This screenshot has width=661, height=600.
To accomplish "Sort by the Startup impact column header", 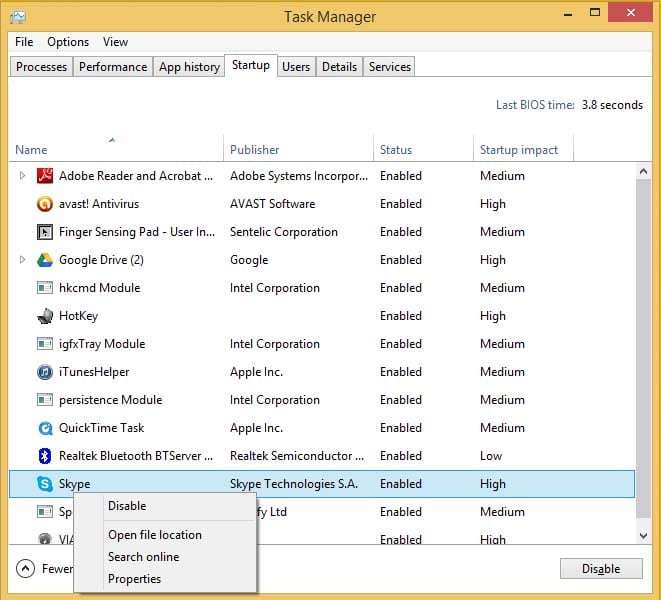I will pos(523,148).
